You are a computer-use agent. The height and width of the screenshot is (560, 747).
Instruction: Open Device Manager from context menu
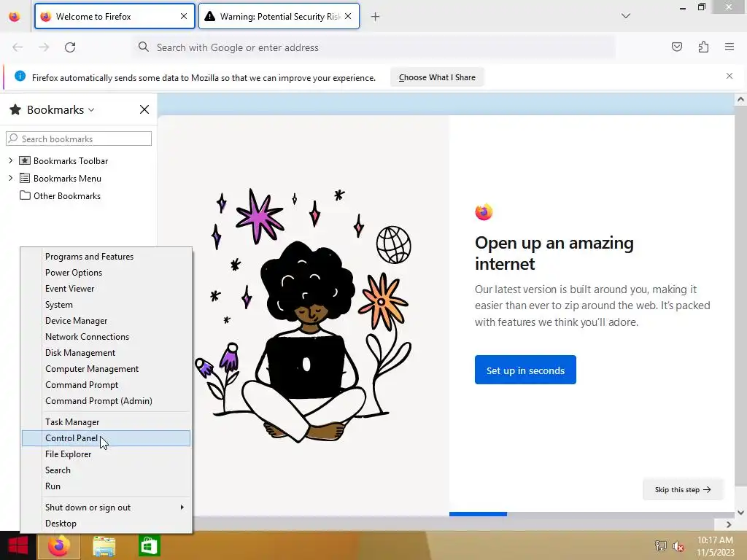(106, 321)
